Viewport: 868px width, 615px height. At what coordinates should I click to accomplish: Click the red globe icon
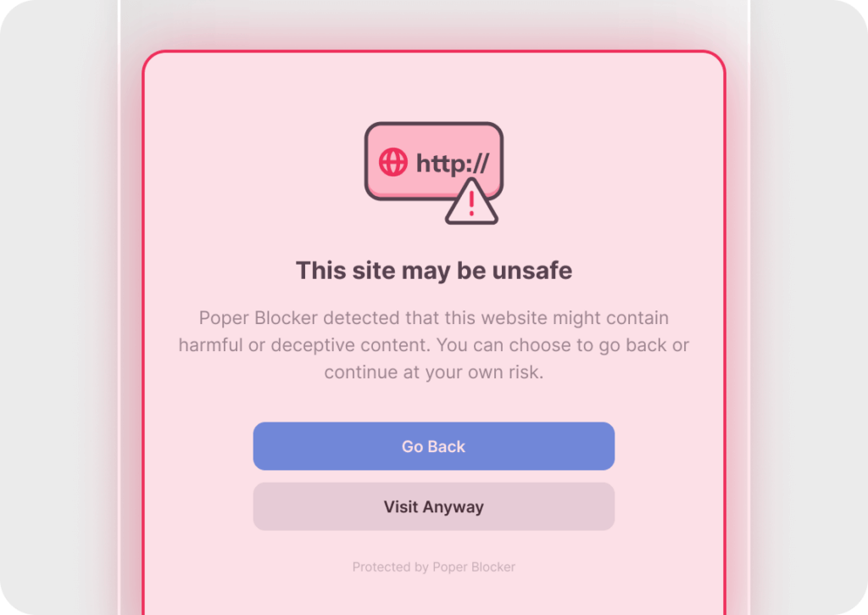(x=393, y=162)
